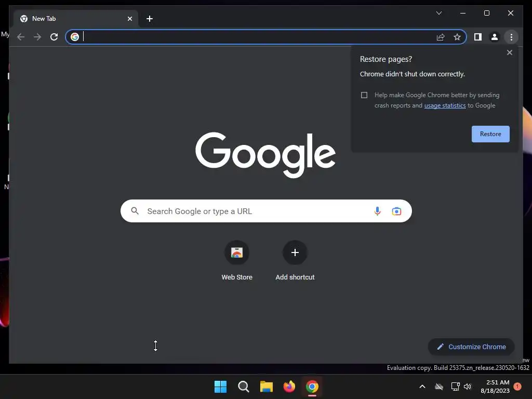Open the usage statistics link

(x=445, y=105)
